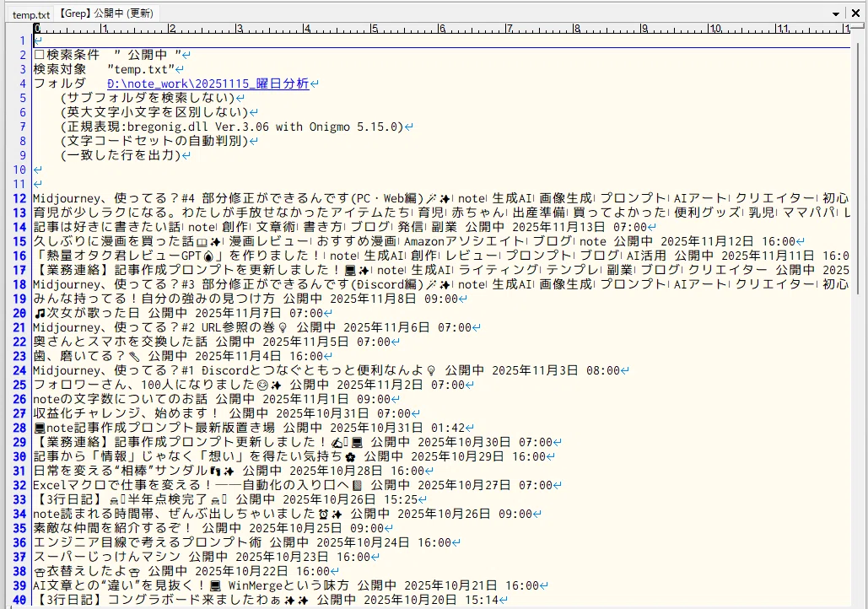Click the line '「熱量オタク君レビューGPT」を作りました！'

(441, 256)
